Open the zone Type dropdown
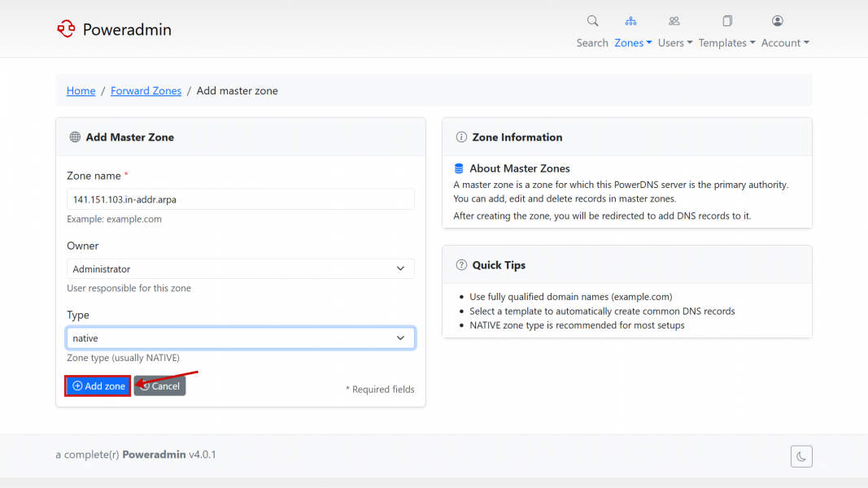The width and height of the screenshot is (868, 488). pos(240,338)
